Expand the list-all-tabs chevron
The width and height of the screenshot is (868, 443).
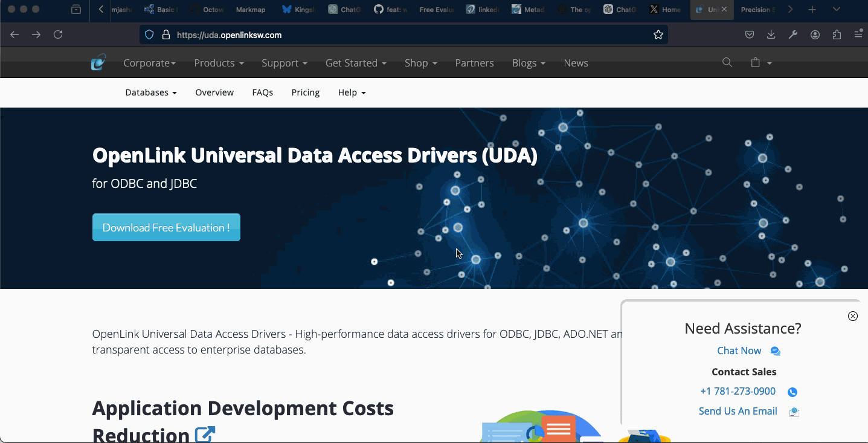837,10
